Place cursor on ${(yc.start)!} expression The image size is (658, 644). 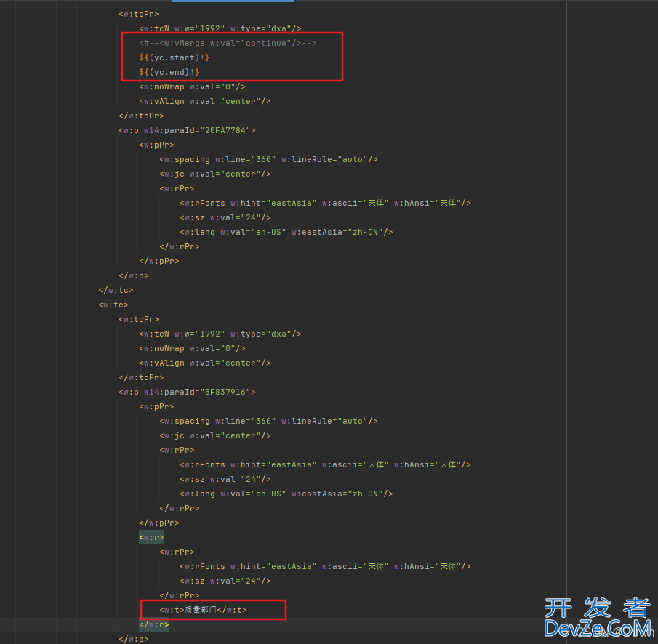point(174,57)
